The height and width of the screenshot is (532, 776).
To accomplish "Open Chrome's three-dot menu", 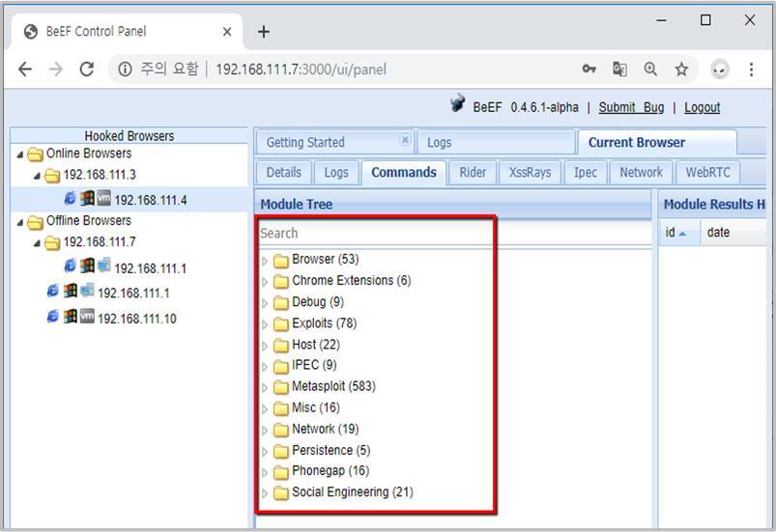I will tap(751, 70).
